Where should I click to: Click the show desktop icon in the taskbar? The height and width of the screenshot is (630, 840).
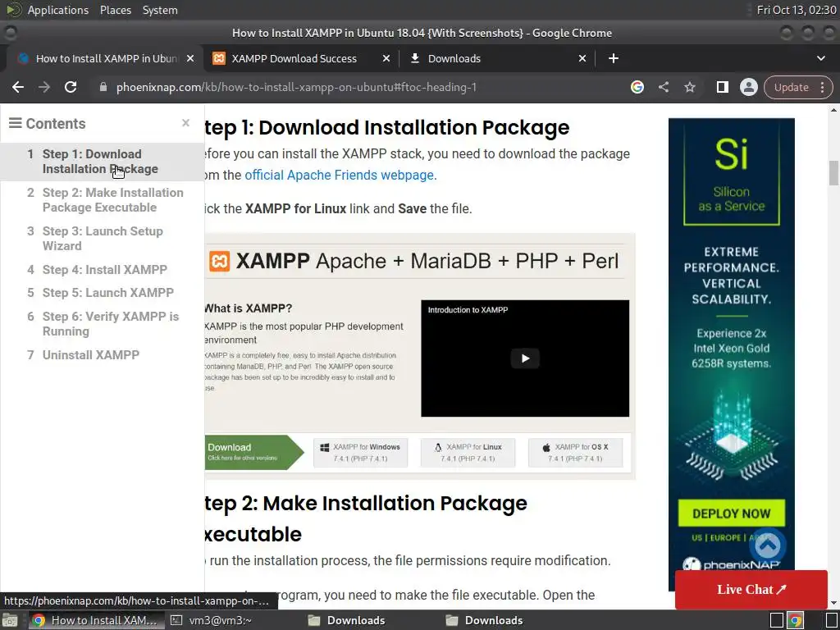click(x=10, y=620)
